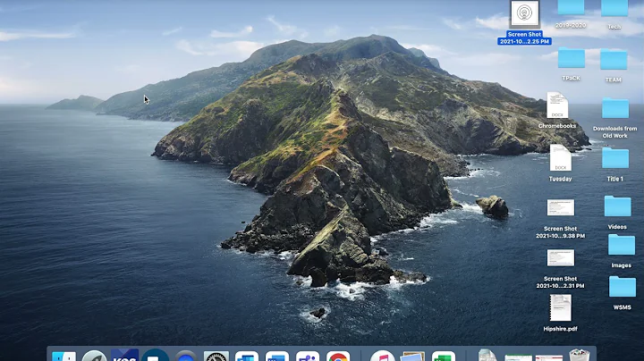Open Microsoft Teams from the Dock
The image size is (644, 361).
click(x=308, y=356)
